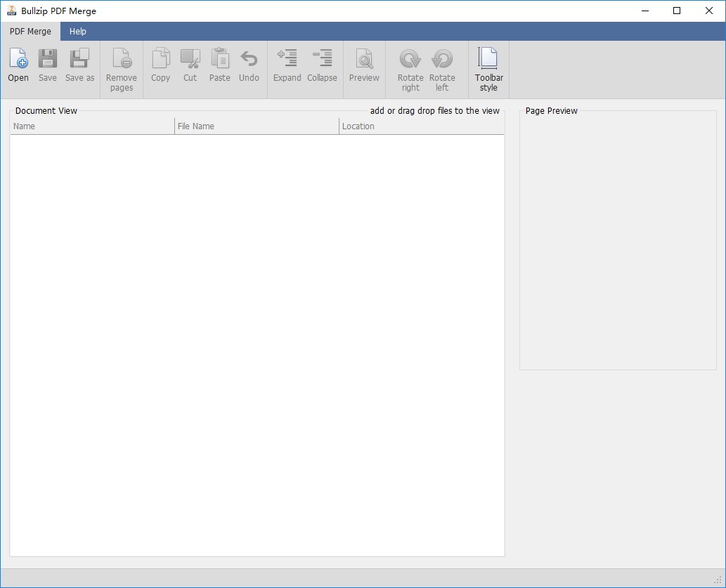Click the Open file icon
726x588 pixels.
pyautogui.click(x=18, y=59)
